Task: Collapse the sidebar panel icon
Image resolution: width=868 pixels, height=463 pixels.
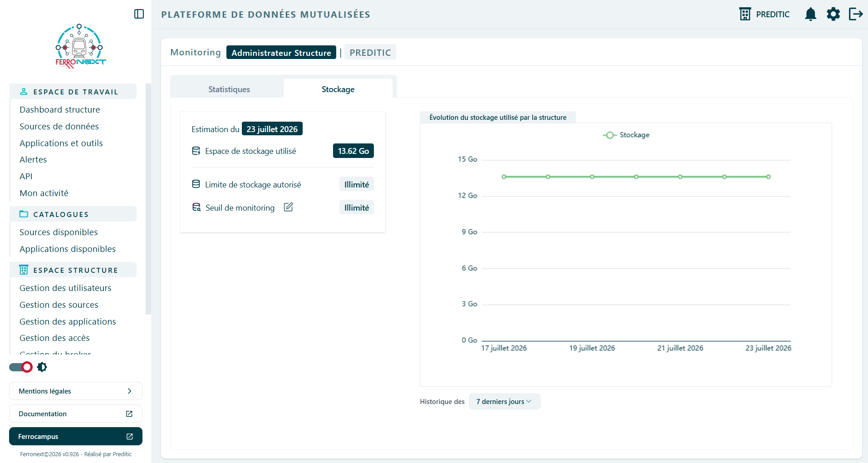Action: [139, 14]
